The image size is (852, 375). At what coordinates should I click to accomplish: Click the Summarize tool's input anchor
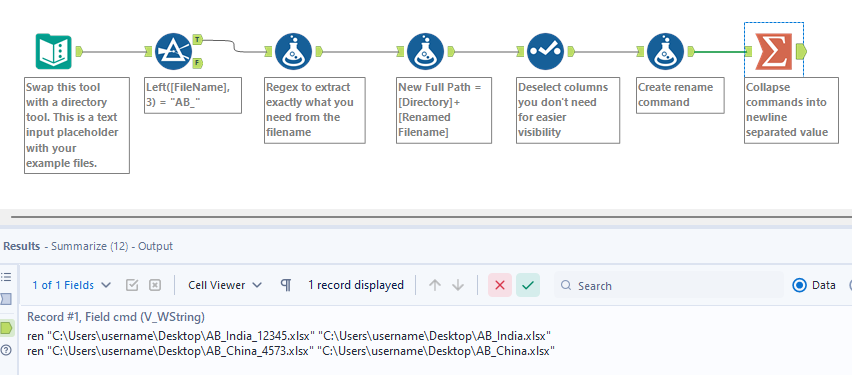[748, 52]
